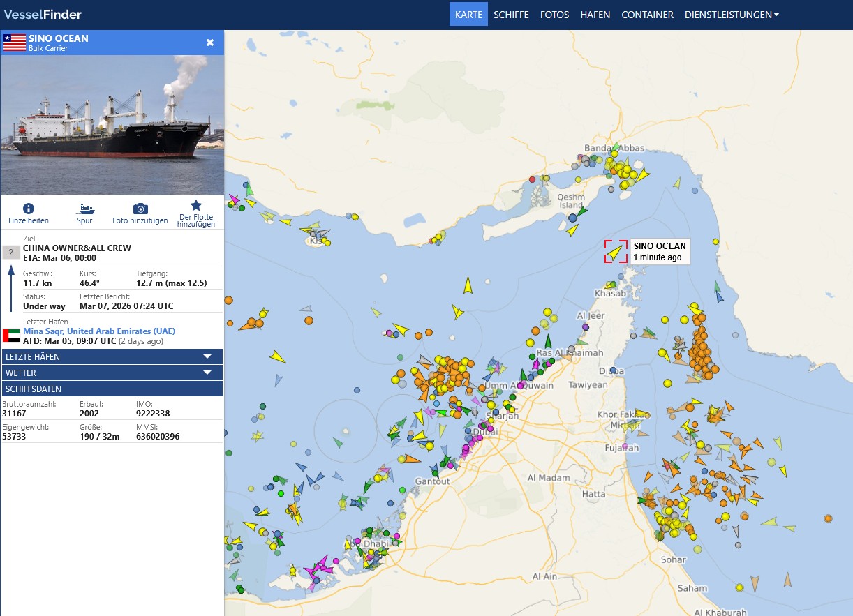Screen dimensions: 853x616
Task: Open the HÄFEN menu item
Action: tap(595, 15)
